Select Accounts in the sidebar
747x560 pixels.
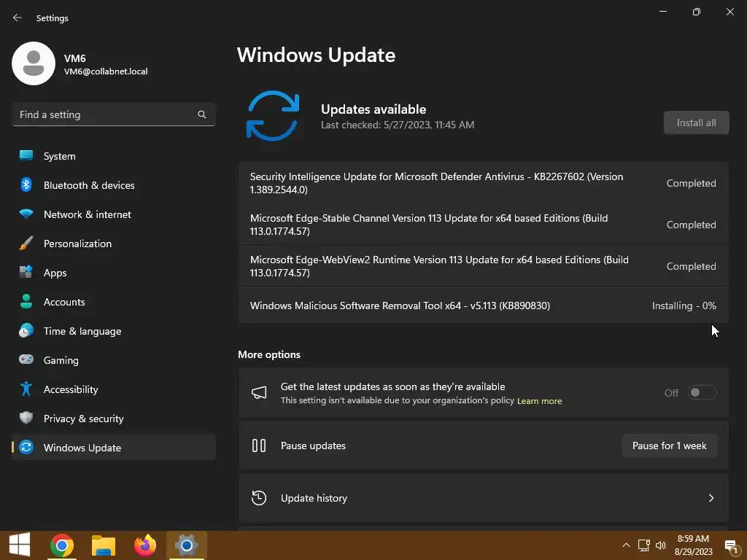[113, 301]
